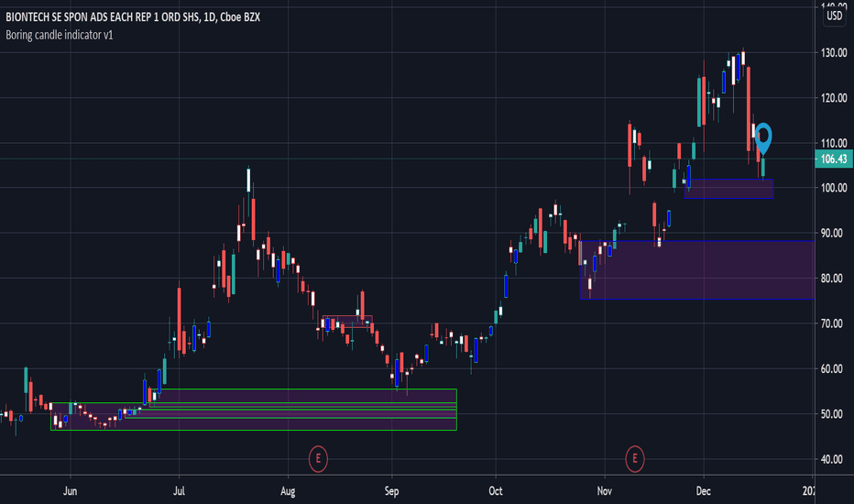Select the large purple zone near 80.00
This screenshot has width=854, height=504.
[x=697, y=269]
